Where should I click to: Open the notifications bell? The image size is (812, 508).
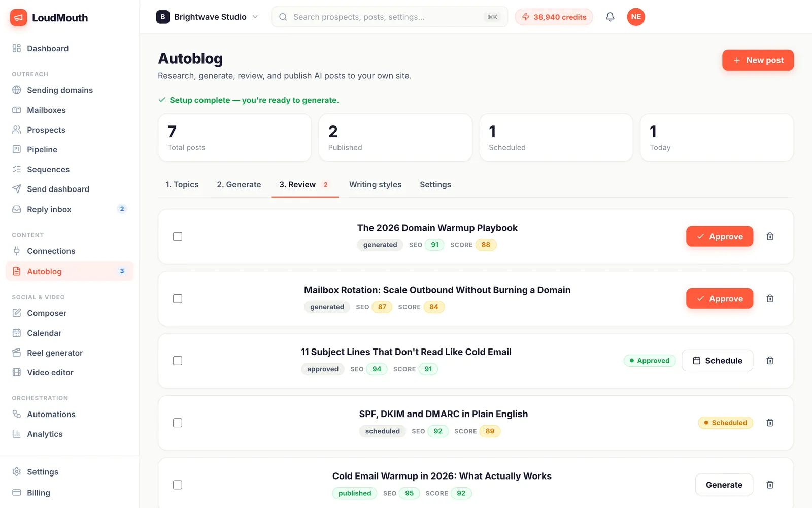[x=610, y=17]
